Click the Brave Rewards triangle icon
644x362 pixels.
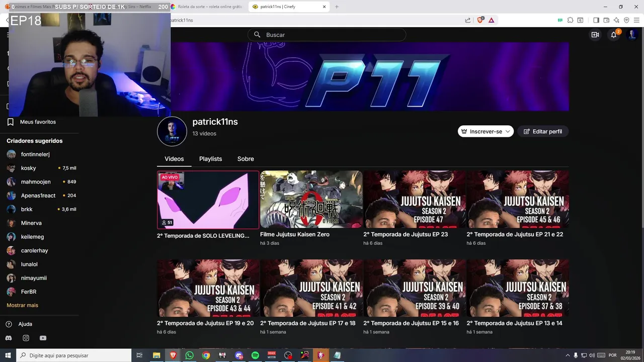click(x=491, y=20)
